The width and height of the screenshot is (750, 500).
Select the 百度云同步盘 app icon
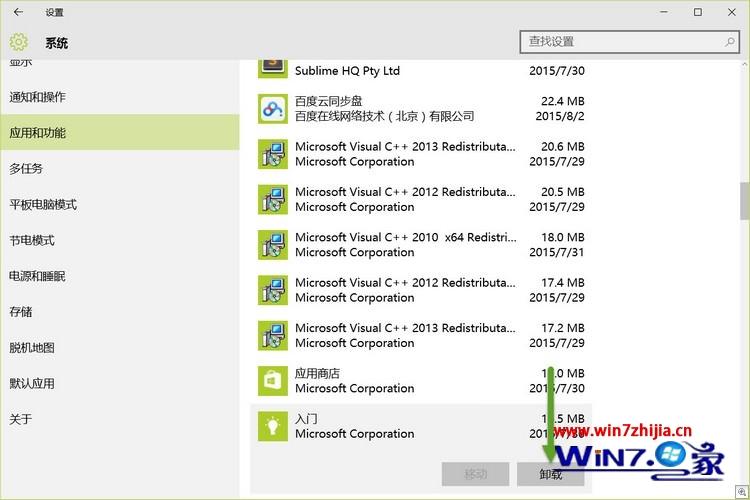coord(273,109)
